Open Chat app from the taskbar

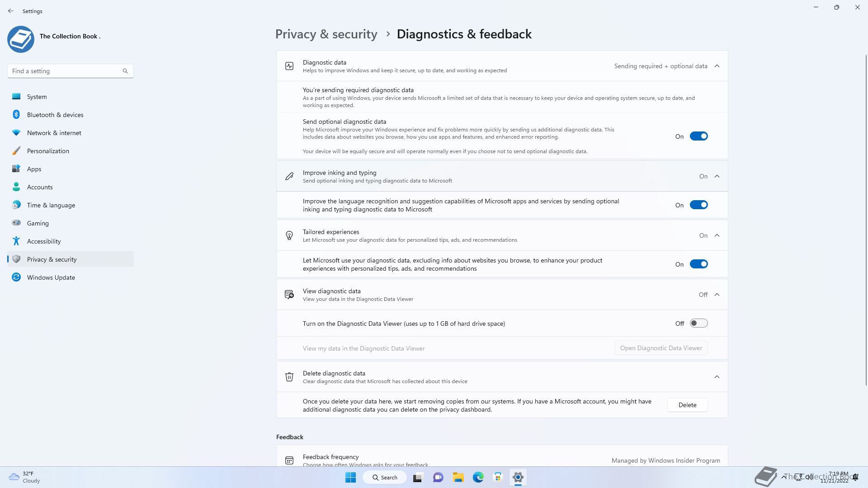click(438, 477)
